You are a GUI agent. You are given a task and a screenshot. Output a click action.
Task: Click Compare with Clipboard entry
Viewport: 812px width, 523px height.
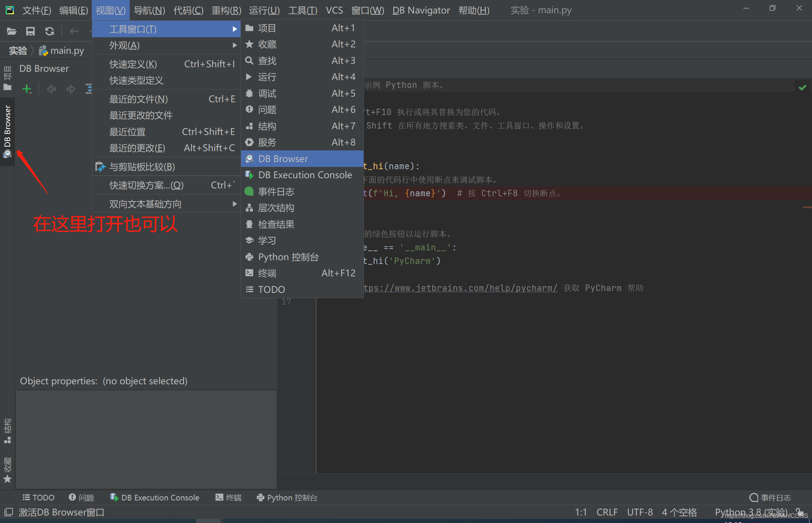tap(166, 167)
